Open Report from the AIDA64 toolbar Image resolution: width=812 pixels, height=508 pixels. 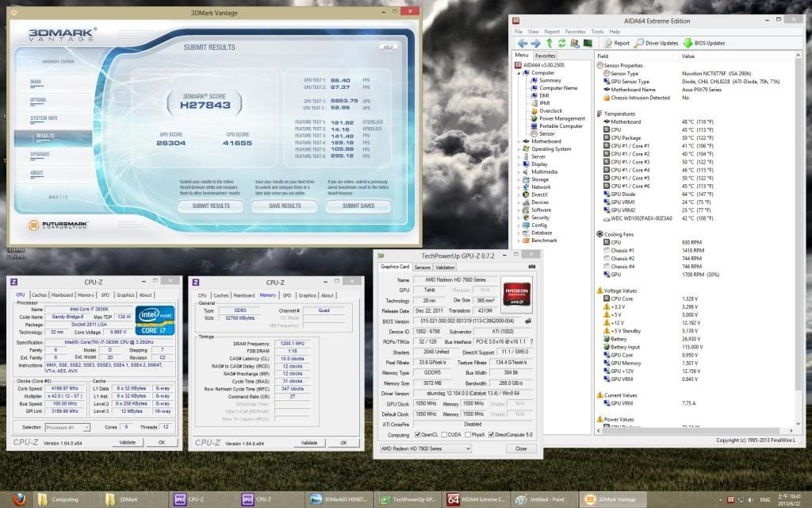pos(616,43)
